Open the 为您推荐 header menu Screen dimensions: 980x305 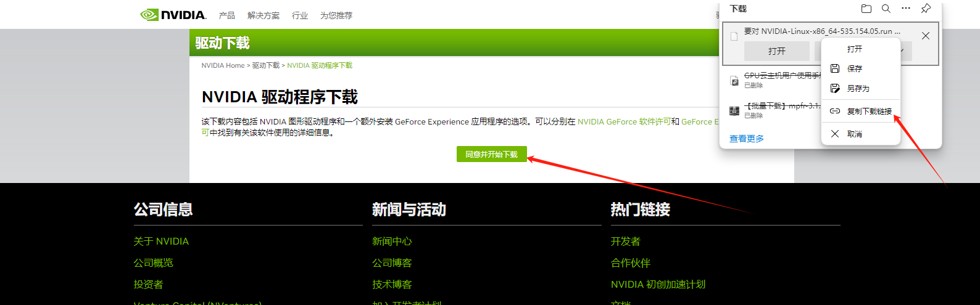point(336,15)
